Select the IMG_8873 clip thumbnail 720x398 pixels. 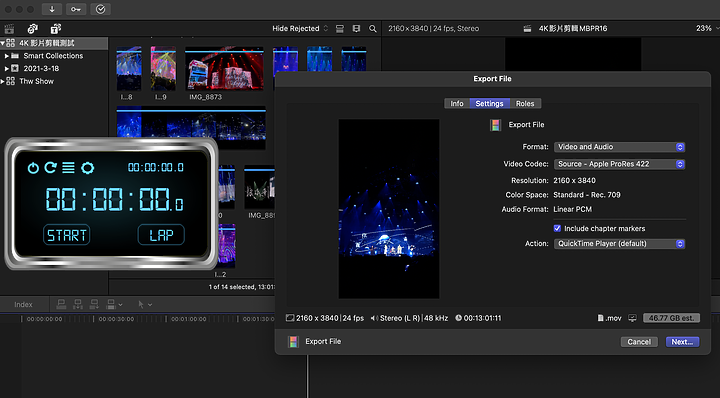pos(224,69)
